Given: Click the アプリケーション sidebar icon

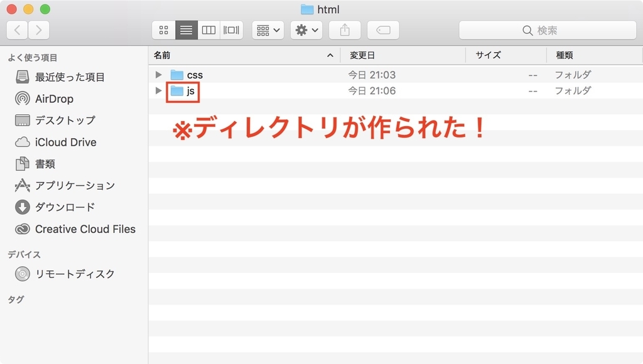Looking at the screenshot, I should (x=22, y=185).
